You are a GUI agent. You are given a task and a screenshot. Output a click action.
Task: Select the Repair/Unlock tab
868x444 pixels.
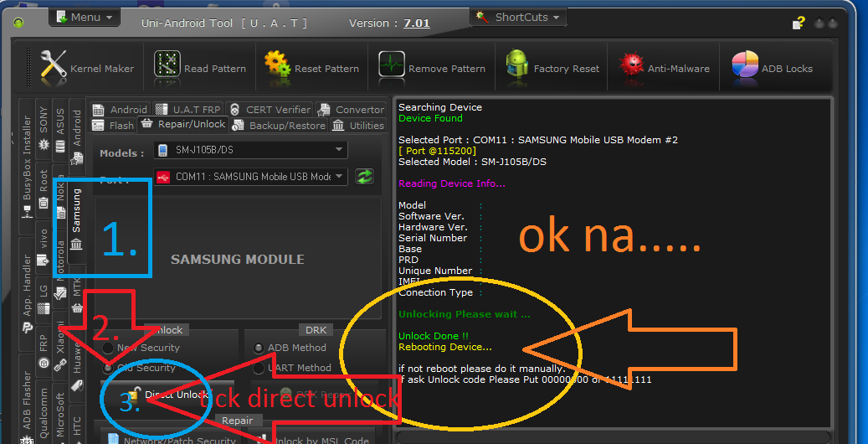(x=183, y=124)
